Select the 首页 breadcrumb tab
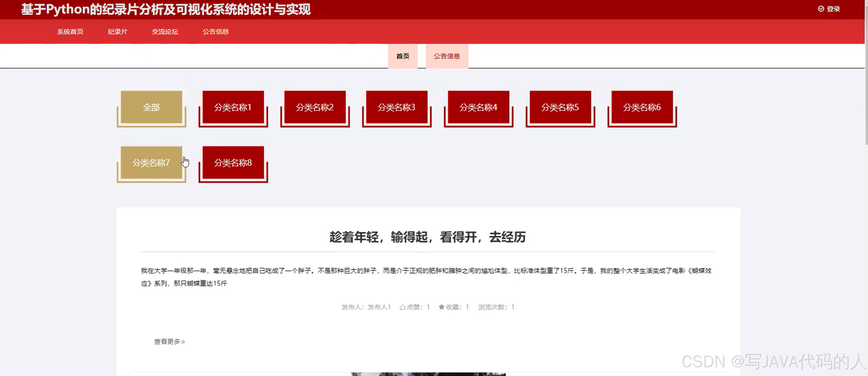 403,56
